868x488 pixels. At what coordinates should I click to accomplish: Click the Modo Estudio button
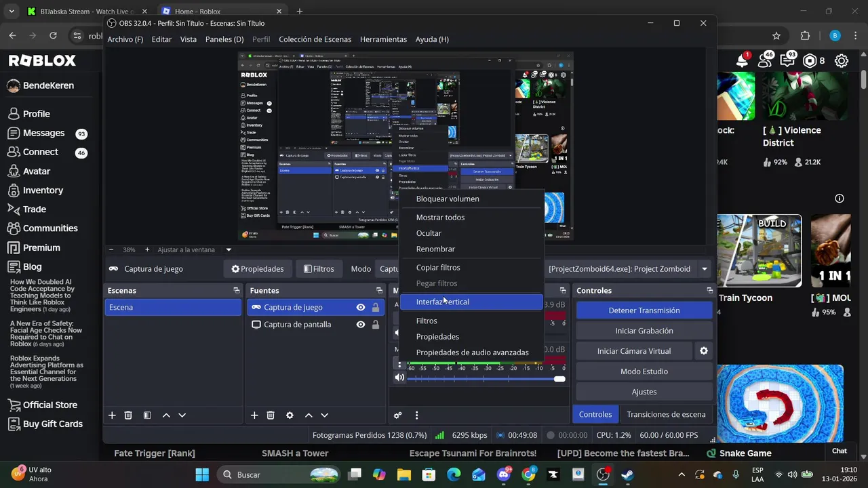click(x=644, y=371)
